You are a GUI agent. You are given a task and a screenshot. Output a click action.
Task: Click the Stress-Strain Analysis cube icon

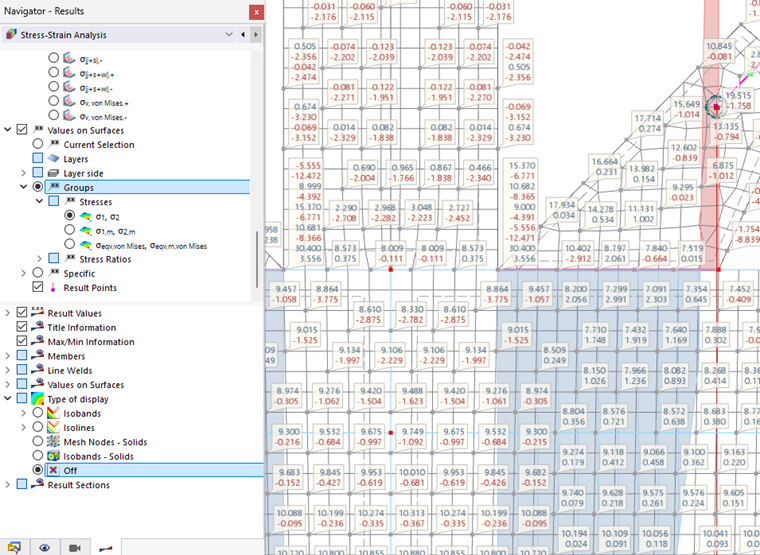pos(11,34)
